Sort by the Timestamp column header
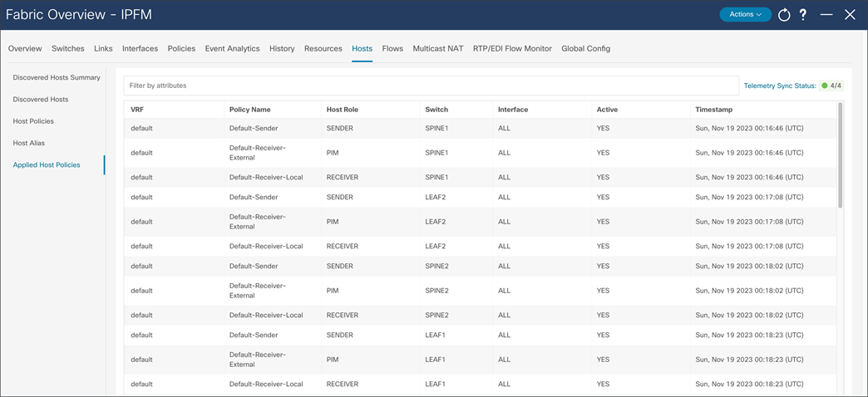 pos(714,110)
